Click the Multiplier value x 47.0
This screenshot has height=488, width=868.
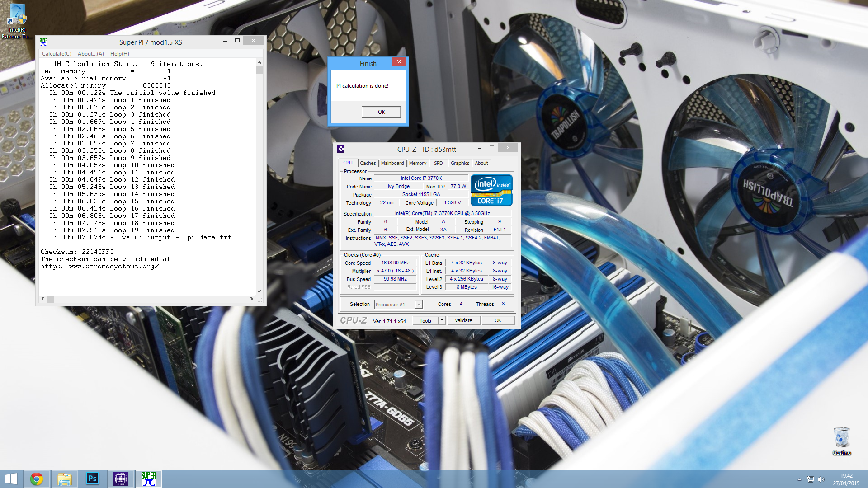pos(395,271)
